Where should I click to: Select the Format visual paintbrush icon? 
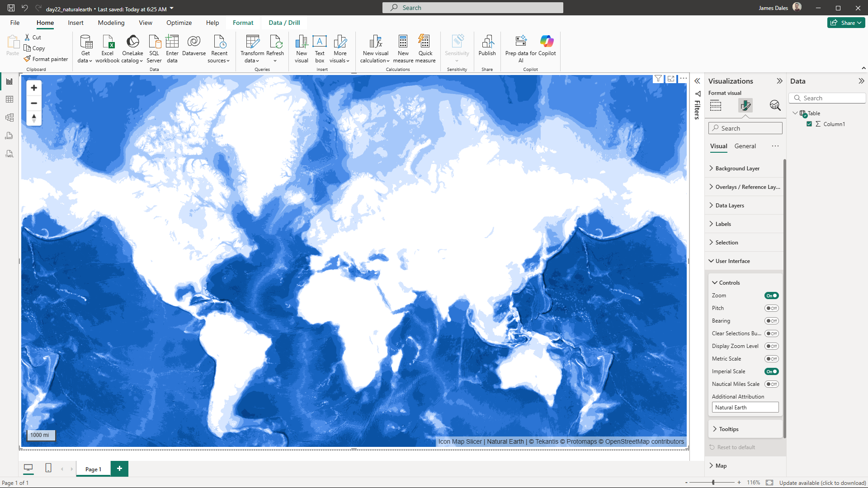[746, 105]
